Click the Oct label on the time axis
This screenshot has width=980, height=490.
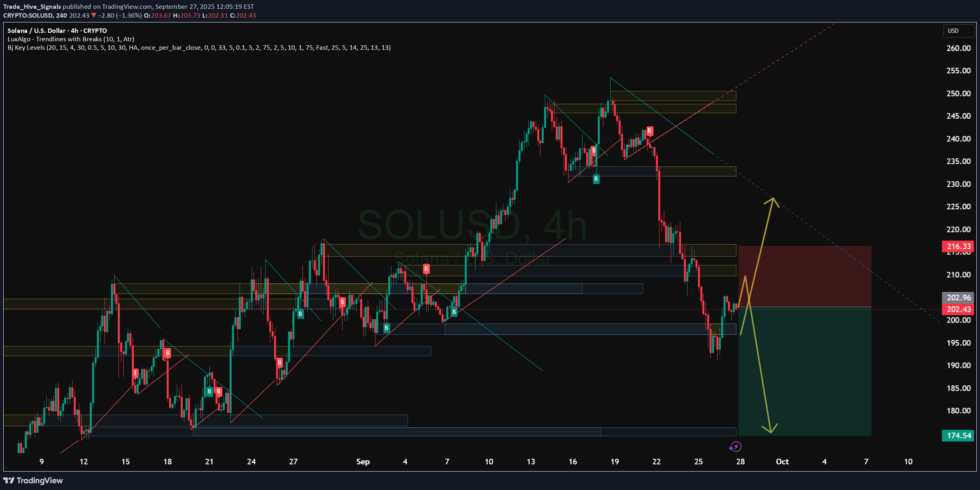[782, 462]
